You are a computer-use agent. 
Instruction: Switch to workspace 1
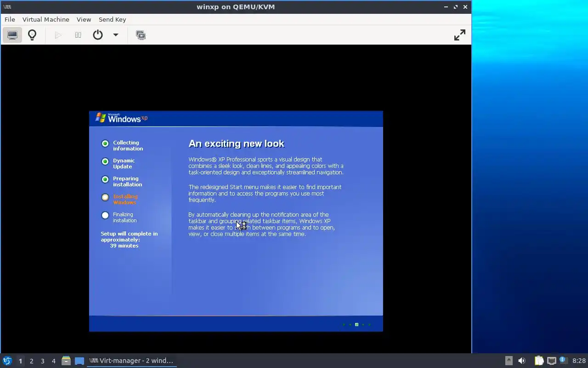(x=20, y=361)
